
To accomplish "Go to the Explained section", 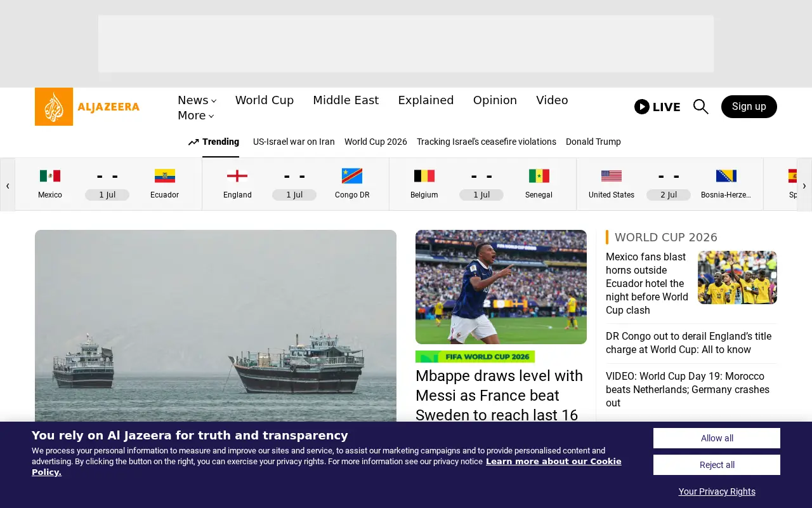I will pos(426,100).
